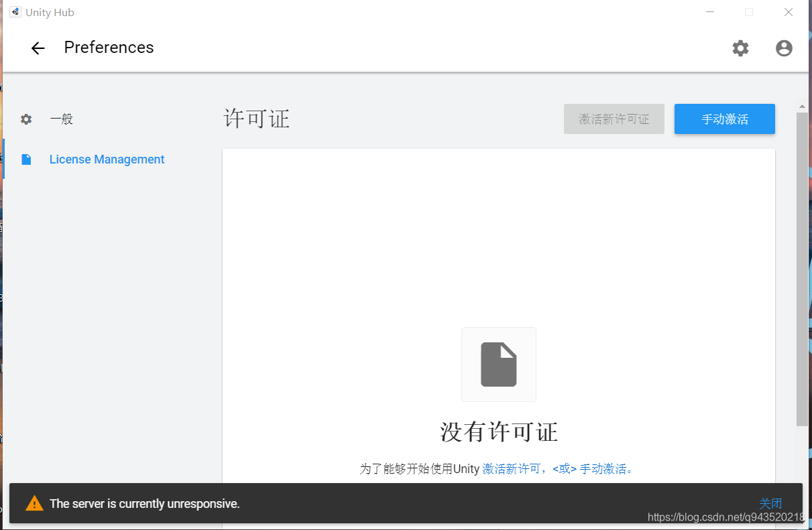812x530 pixels.
Task: Go back using the arrow icon
Action: 38,48
